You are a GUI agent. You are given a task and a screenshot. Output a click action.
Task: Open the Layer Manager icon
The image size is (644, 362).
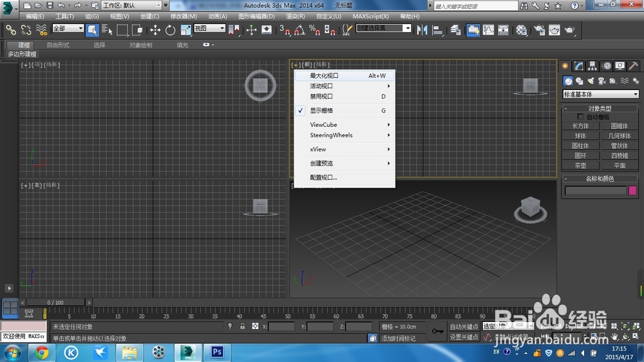click(x=455, y=30)
